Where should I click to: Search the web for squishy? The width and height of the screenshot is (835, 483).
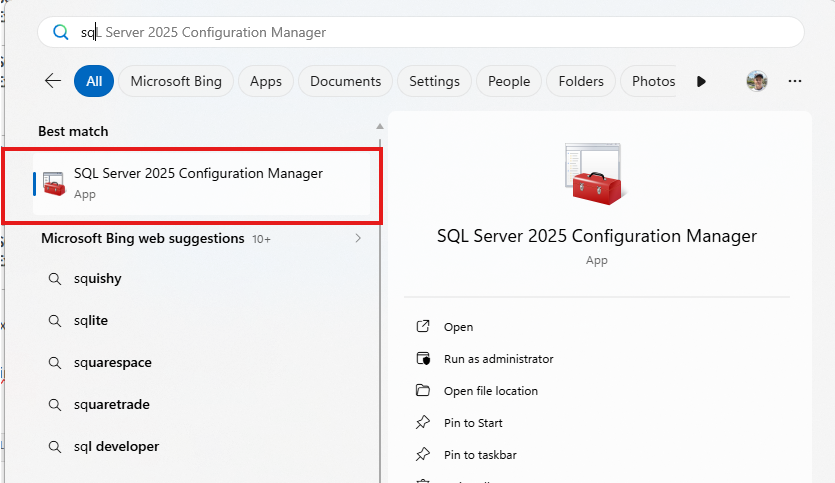pos(97,279)
